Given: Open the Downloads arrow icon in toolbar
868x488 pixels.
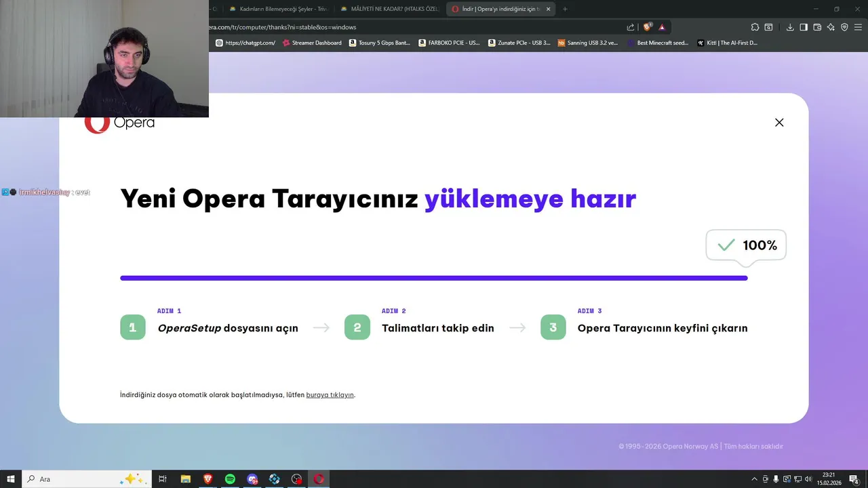Looking at the screenshot, I should 790,27.
